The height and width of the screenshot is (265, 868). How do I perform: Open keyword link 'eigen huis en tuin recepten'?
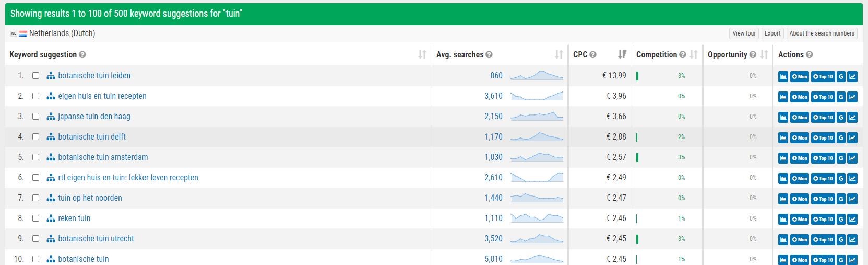(x=102, y=96)
